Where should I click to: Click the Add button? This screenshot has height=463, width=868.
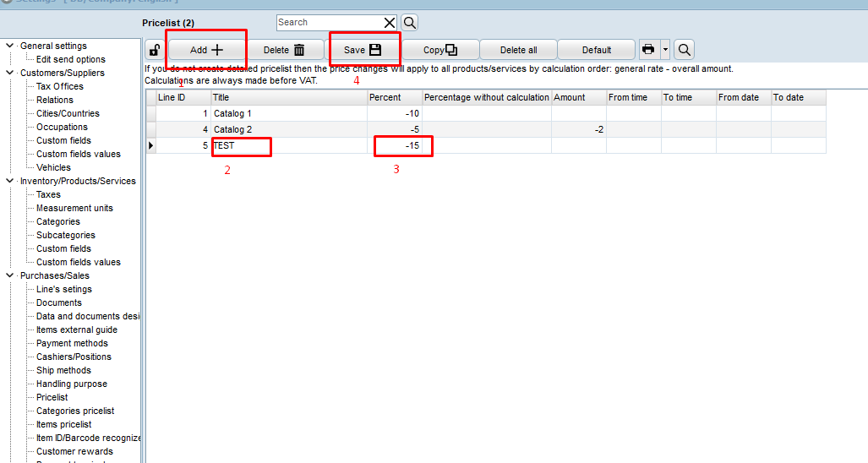tap(206, 50)
